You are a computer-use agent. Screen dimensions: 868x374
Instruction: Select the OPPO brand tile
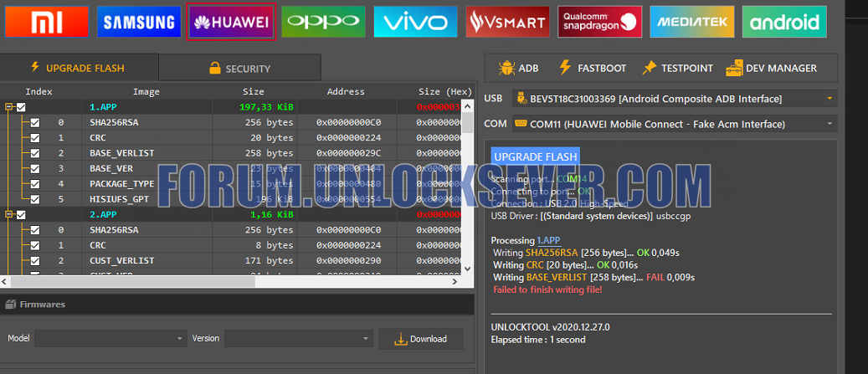point(323,22)
